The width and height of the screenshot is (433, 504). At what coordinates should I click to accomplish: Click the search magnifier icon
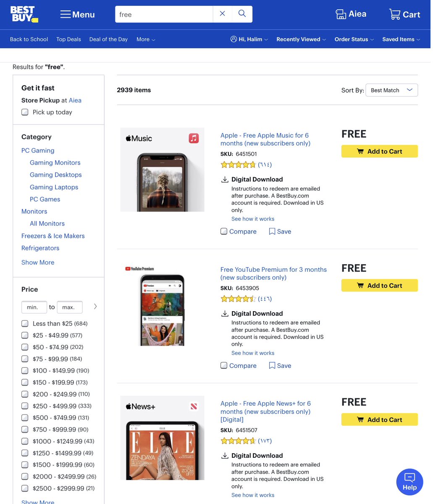pos(242,14)
